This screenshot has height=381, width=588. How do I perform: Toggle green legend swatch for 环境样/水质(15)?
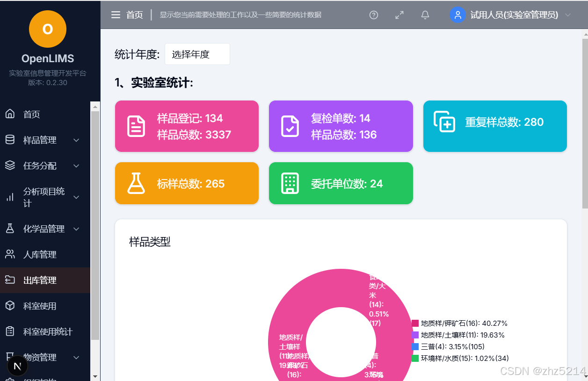coord(415,358)
